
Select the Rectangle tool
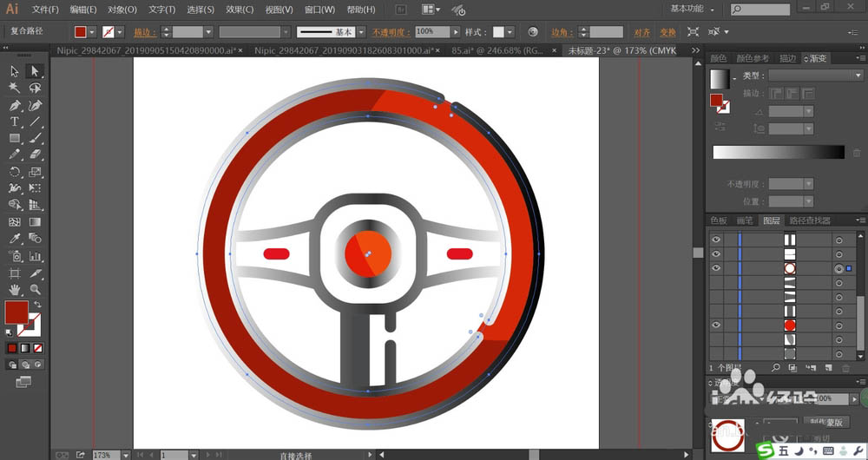tap(15, 138)
